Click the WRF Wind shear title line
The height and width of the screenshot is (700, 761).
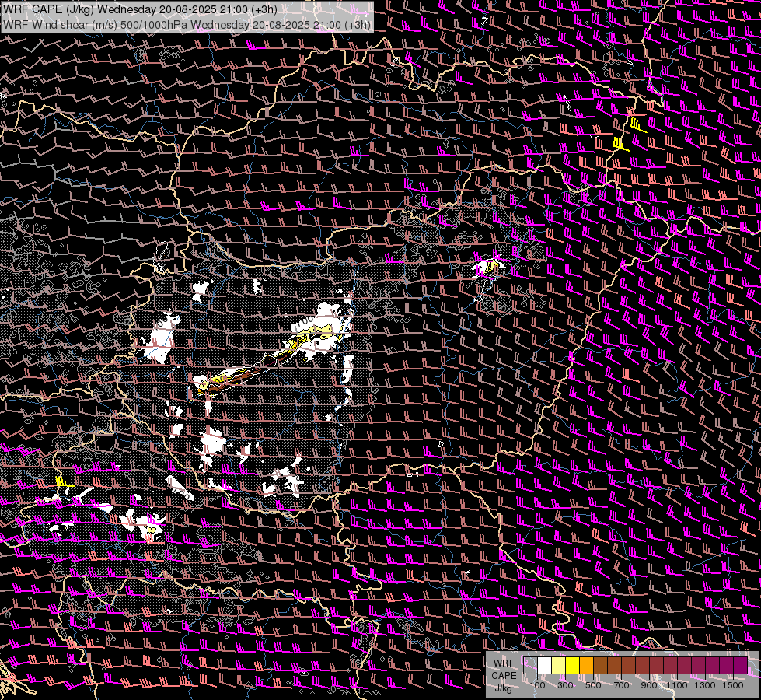pyautogui.click(x=187, y=25)
